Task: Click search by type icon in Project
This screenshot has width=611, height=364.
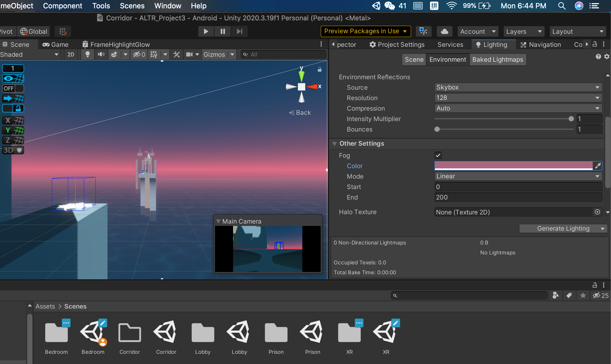Action: coord(556,295)
